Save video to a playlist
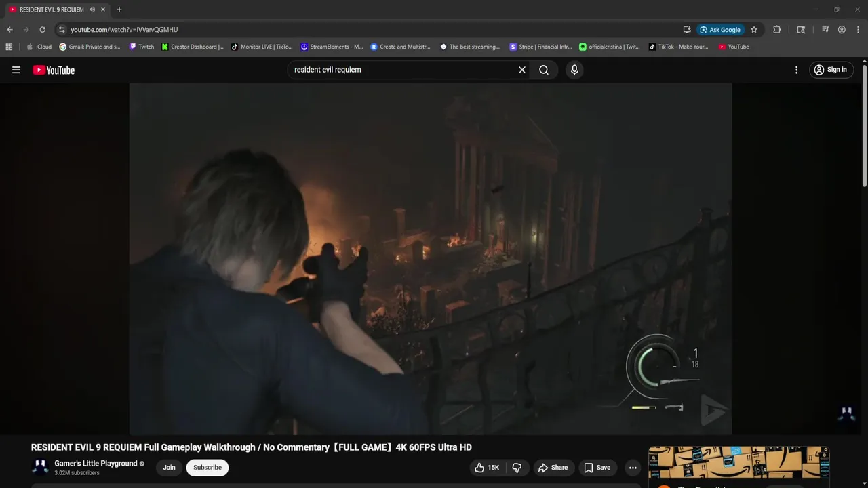Screen dimensions: 868x488 (597, 468)
